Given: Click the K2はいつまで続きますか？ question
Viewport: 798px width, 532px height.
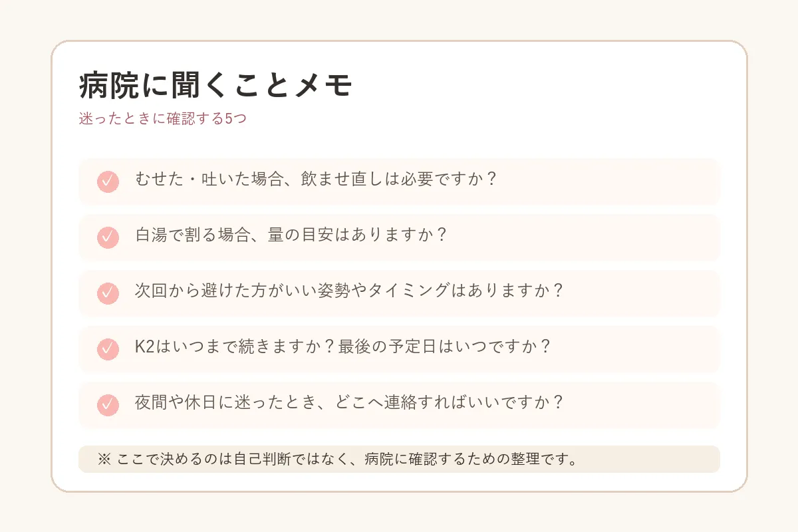Looking at the screenshot, I should tap(236, 347).
